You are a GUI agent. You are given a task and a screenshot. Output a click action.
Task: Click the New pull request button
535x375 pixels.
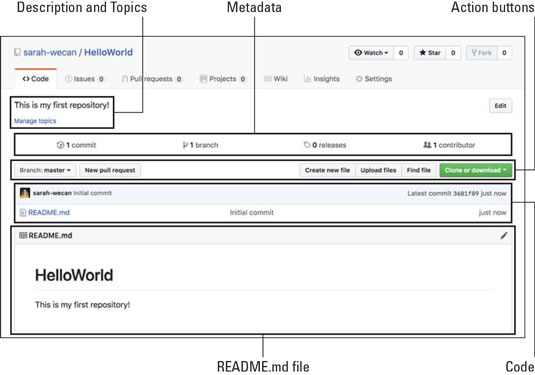[110, 170]
